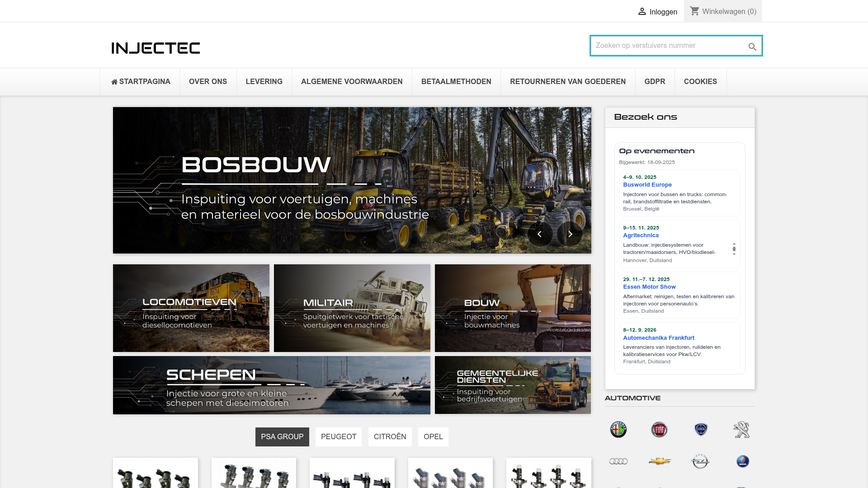Open the Agritechnica event link

coord(641,235)
